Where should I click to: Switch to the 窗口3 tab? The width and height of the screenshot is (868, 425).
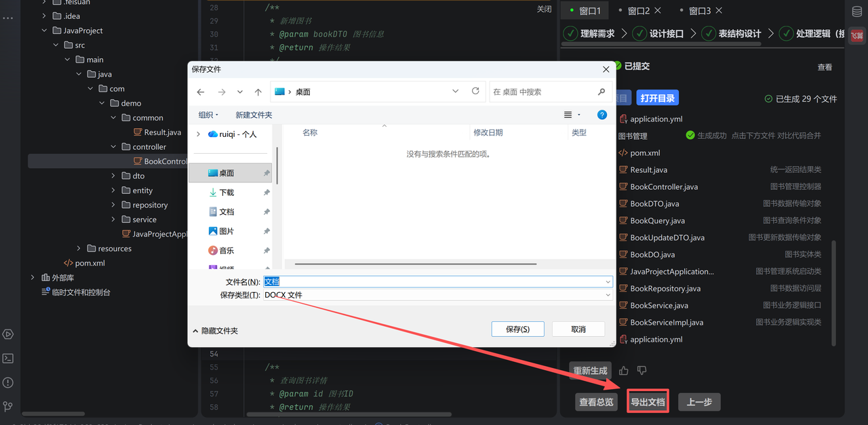pos(700,11)
